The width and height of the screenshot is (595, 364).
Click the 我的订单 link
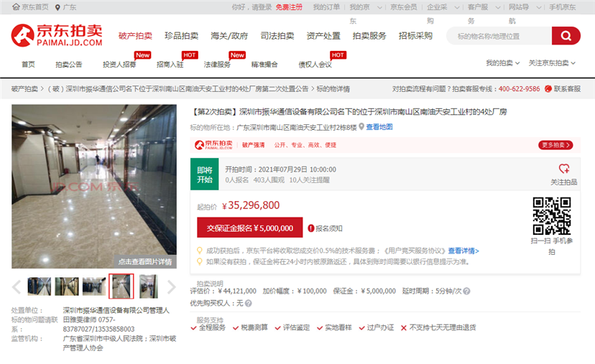pyautogui.click(x=326, y=7)
